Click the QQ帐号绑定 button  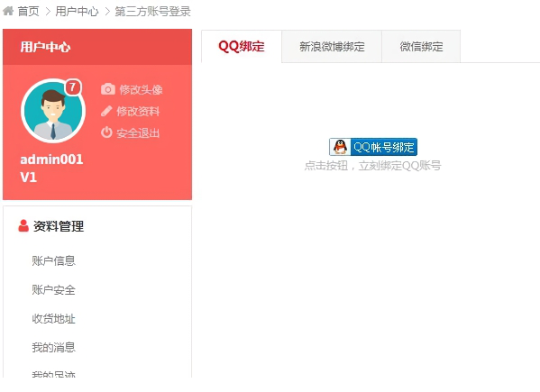[x=373, y=147]
